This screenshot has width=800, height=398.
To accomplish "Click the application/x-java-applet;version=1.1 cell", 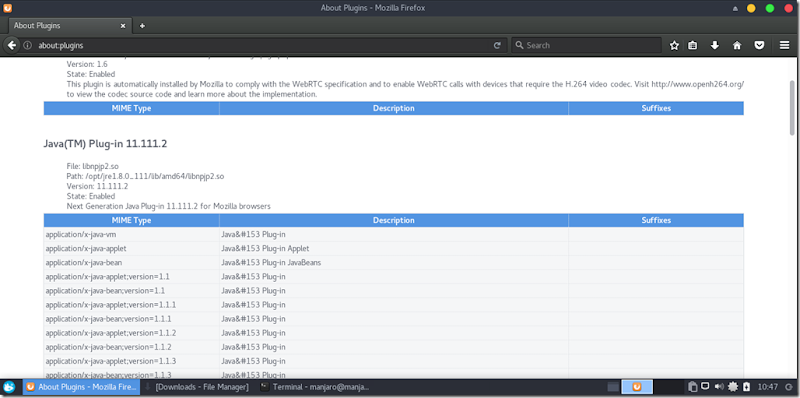I will tap(132, 277).
